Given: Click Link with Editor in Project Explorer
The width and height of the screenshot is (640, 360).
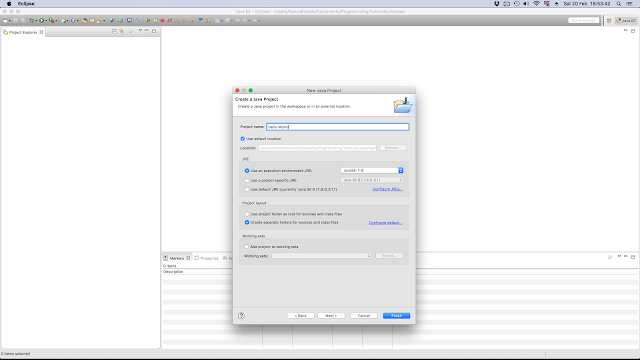Looking at the screenshot, I should (122, 31).
